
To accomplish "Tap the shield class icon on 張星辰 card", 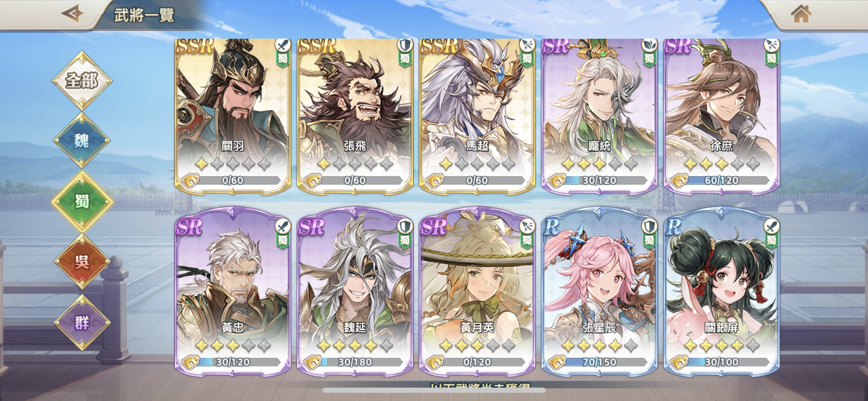I will [649, 227].
